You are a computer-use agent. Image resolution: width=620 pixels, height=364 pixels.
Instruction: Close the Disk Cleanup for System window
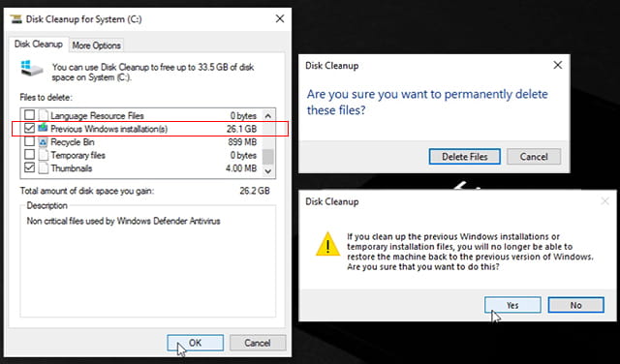(x=280, y=19)
